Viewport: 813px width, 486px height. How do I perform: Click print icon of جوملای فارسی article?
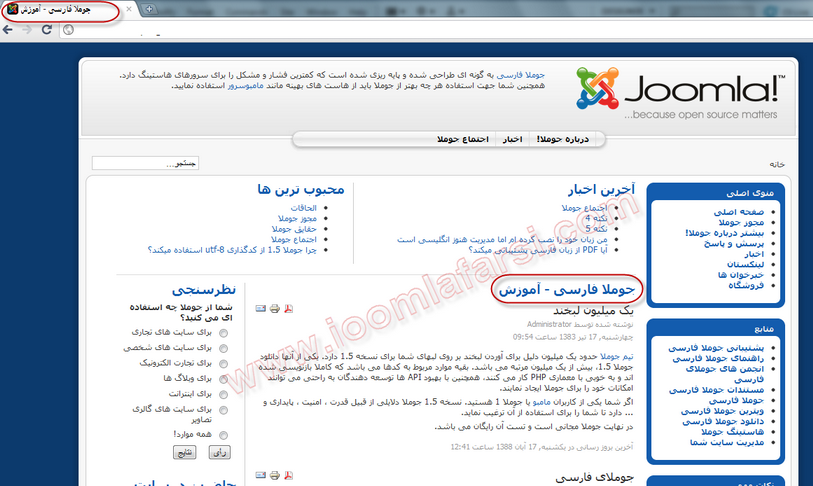point(275,475)
